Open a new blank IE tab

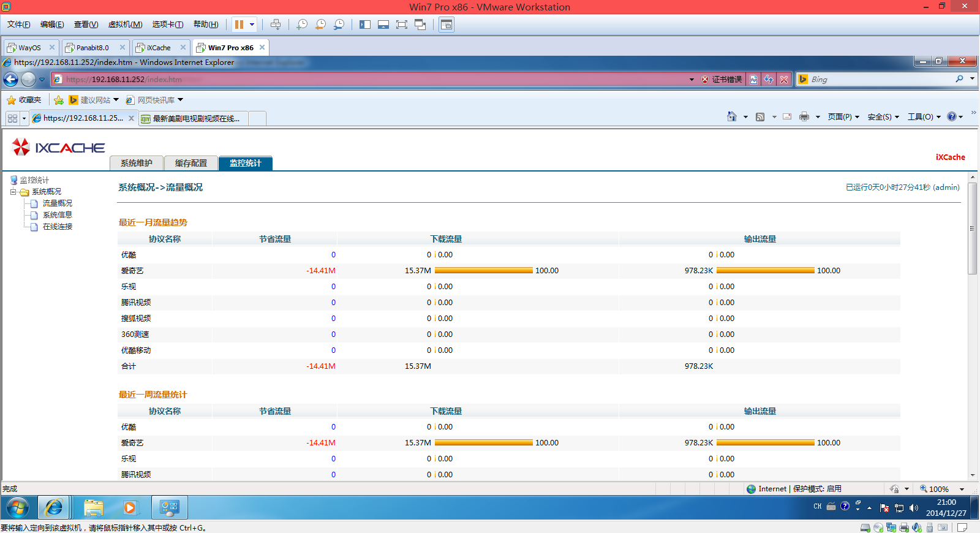point(257,118)
